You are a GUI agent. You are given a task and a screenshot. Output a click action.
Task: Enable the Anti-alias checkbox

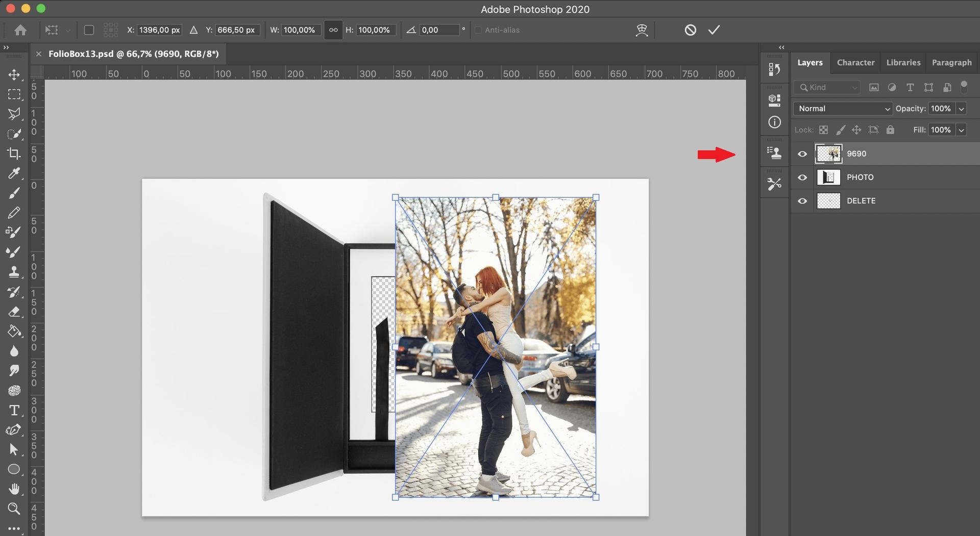coord(477,30)
